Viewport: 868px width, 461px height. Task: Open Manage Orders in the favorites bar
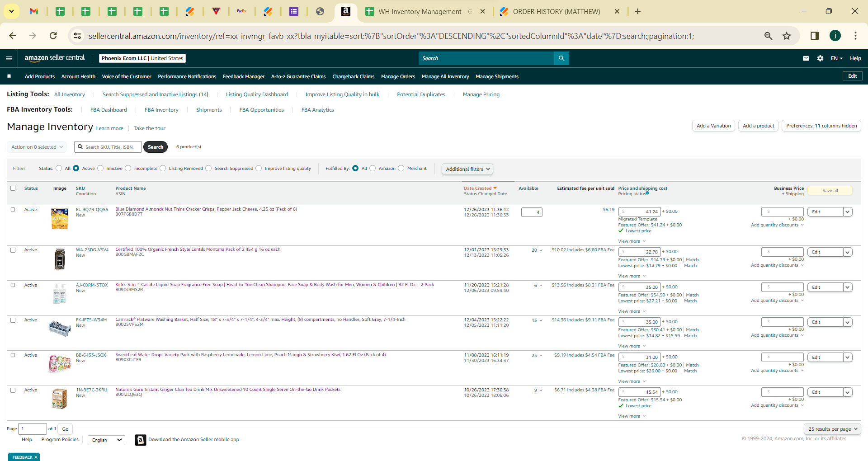coord(398,76)
